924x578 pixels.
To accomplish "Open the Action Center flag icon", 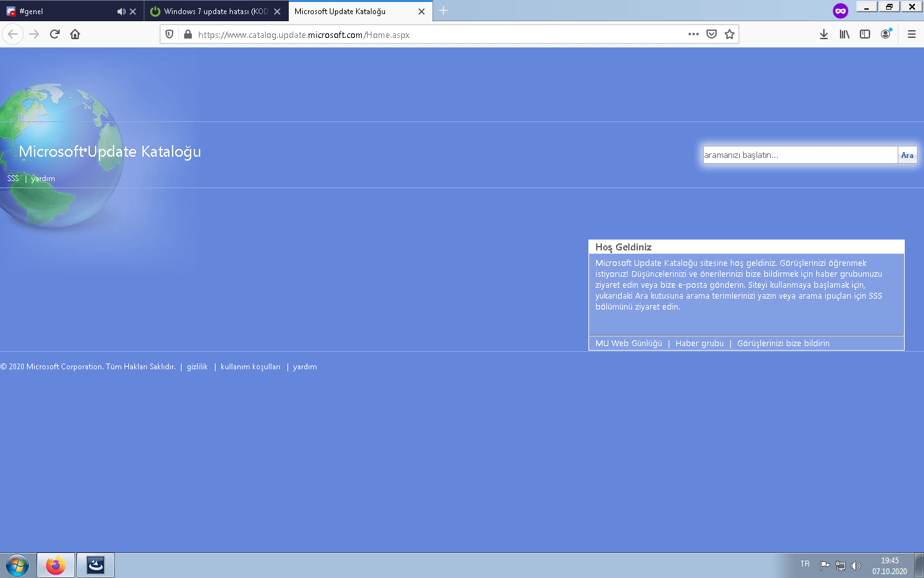I will point(825,566).
